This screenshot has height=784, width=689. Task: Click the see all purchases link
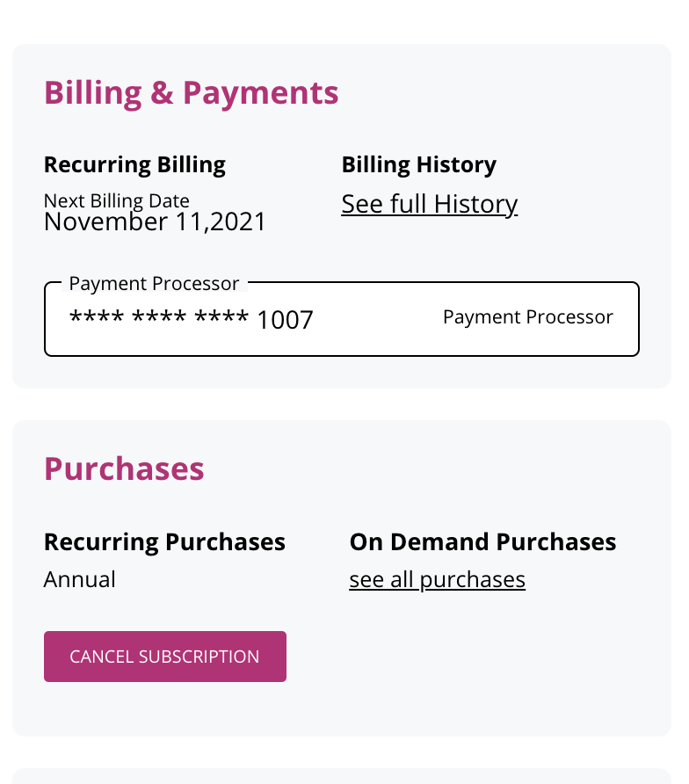click(x=437, y=580)
